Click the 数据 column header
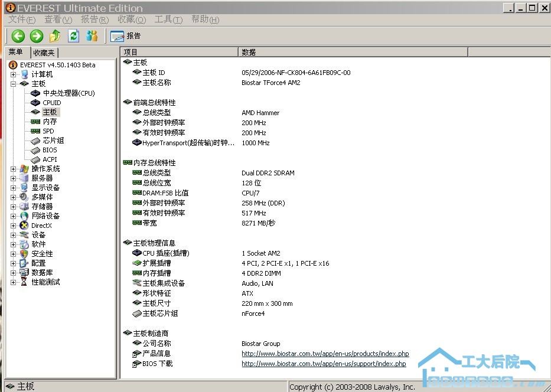Screen dimensions: 551x392 [x=249, y=53]
